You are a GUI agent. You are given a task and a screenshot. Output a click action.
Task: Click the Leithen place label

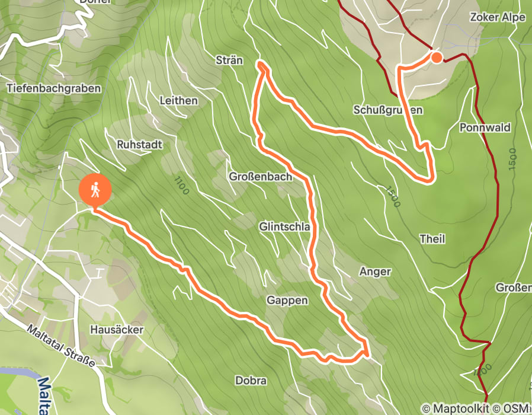tap(178, 101)
